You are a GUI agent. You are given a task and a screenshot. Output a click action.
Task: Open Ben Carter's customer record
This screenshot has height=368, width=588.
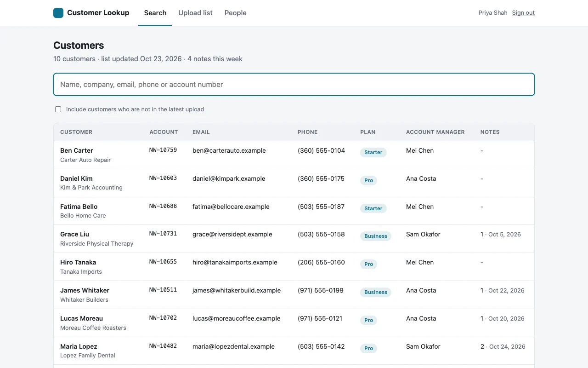294,155
